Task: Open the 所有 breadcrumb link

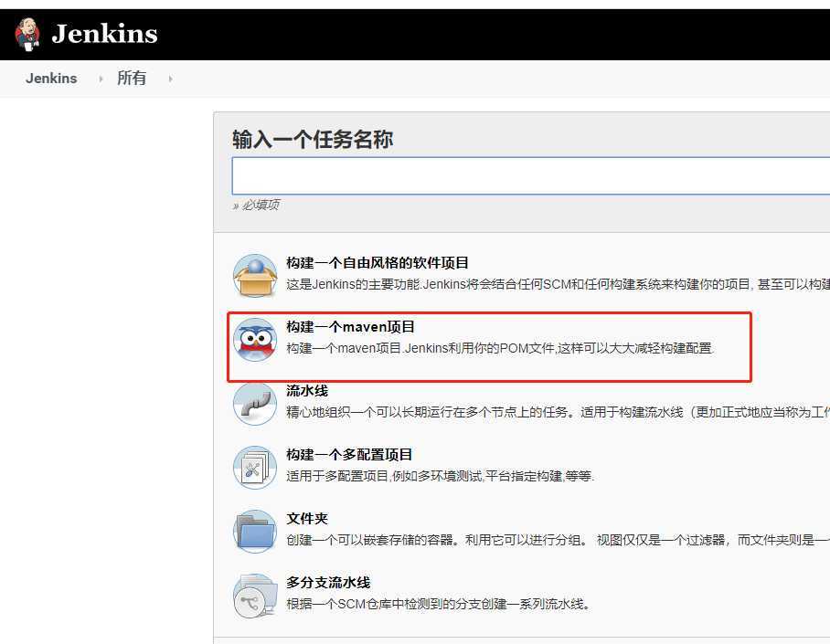Action: 132,79
